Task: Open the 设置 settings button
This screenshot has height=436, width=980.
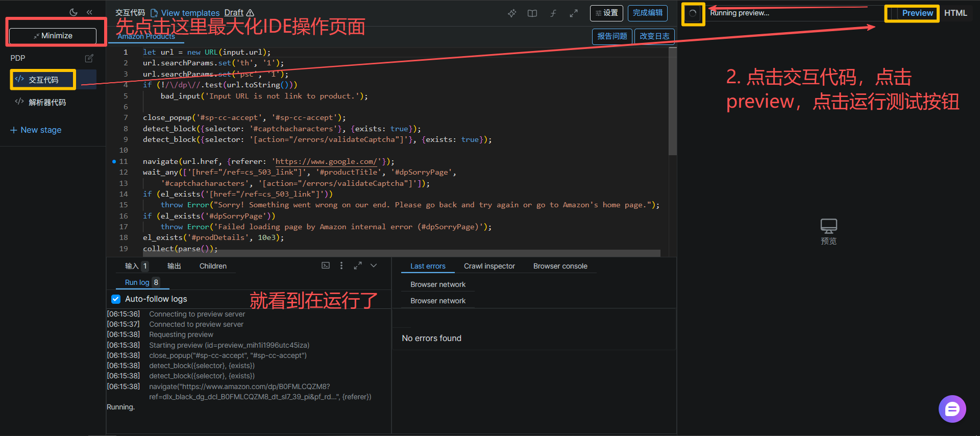Action: tap(606, 13)
